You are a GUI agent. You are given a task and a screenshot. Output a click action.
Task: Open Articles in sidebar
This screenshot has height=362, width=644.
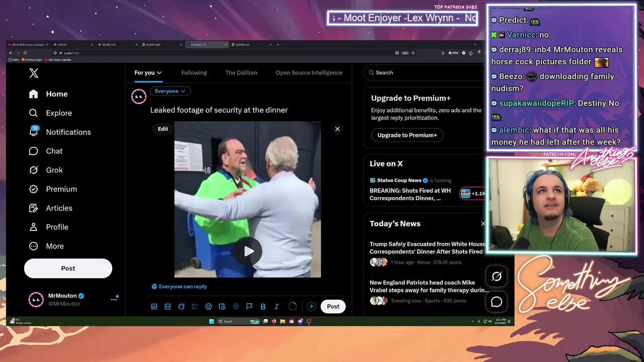click(x=51, y=208)
